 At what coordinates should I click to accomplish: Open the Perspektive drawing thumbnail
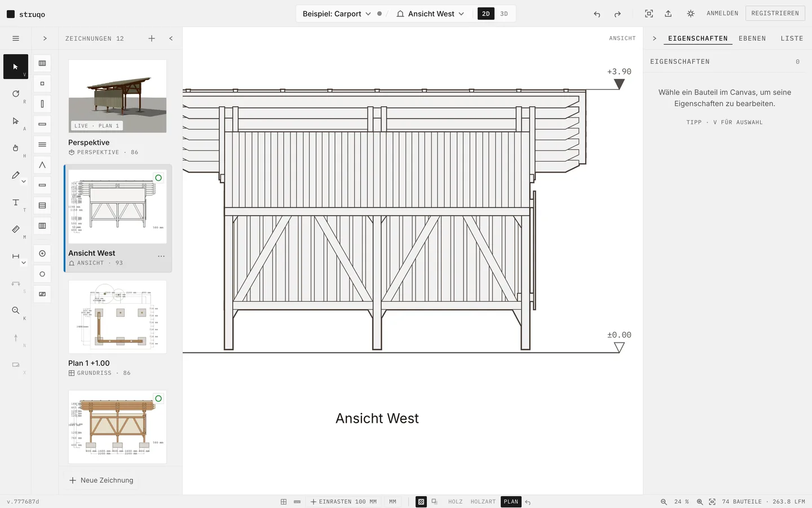pos(117,96)
